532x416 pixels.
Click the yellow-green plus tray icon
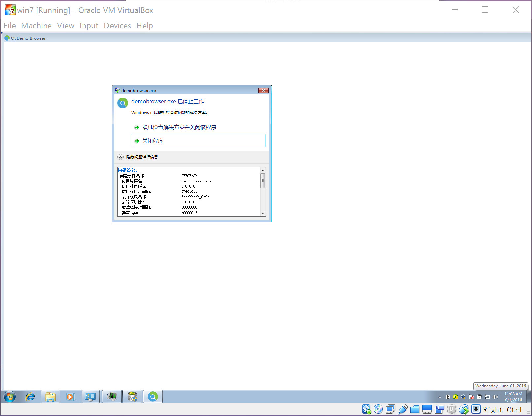click(456, 397)
